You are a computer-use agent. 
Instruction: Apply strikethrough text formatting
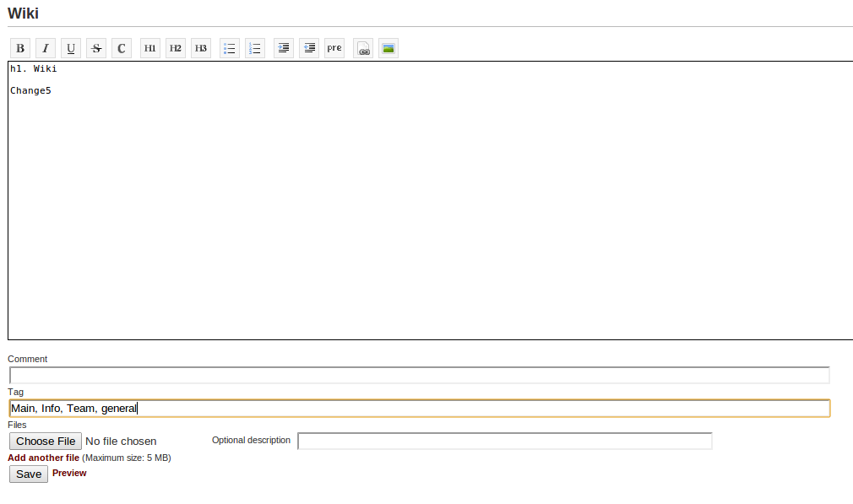(x=96, y=48)
